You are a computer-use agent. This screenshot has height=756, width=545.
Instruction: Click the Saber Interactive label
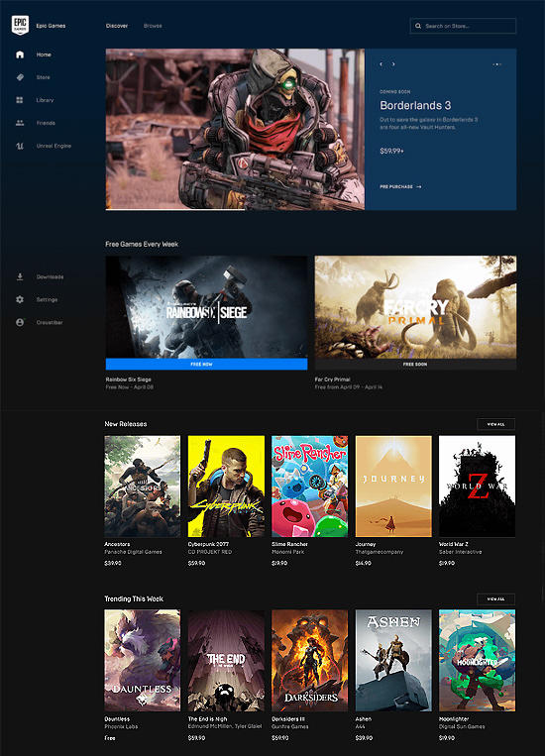click(x=460, y=552)
